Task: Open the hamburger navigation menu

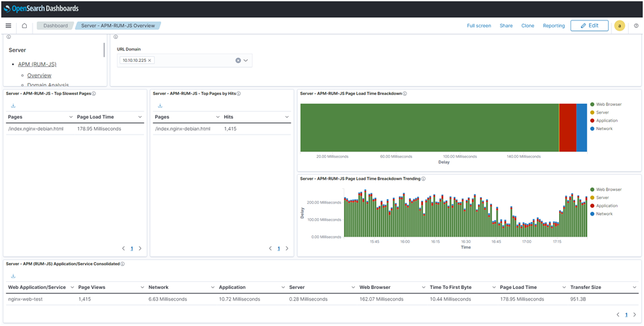Action: pos(8,26)
